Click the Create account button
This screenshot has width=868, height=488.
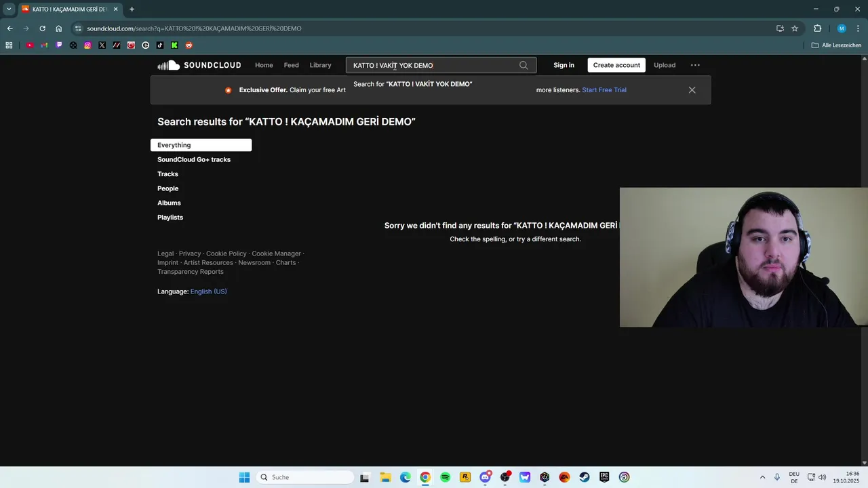pyautogui.click(x=616, y=65)
